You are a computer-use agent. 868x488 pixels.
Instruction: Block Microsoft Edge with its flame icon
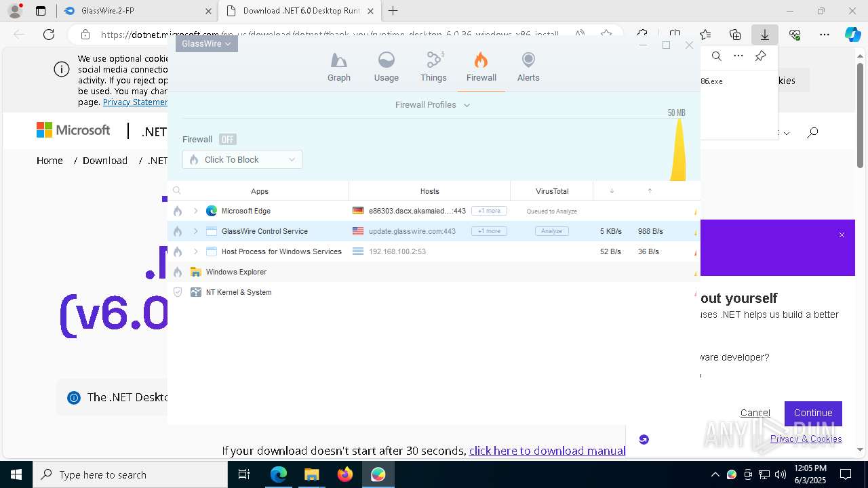(178, 211)
